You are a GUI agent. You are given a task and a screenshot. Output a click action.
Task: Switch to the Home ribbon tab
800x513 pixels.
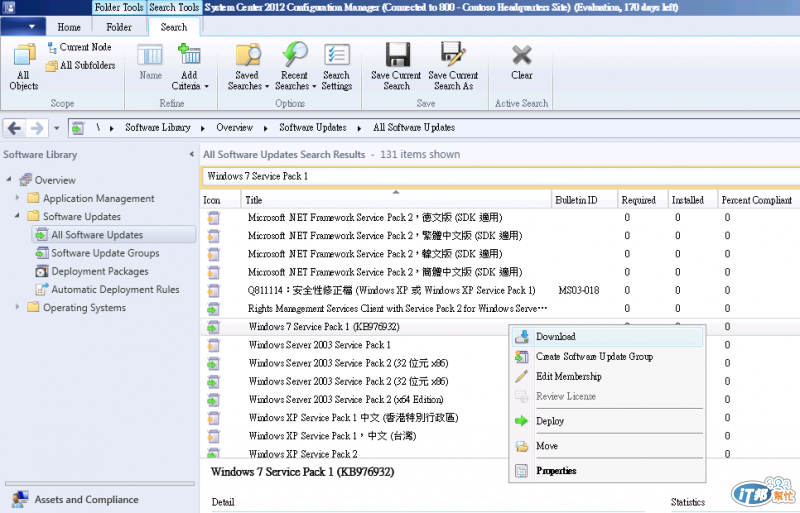pos(69,27)
